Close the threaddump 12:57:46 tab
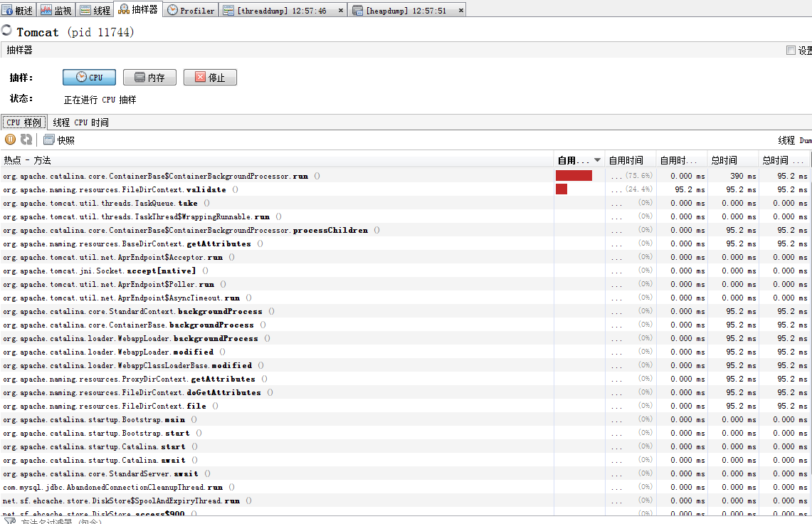The image size is (812, 524). [x=340, y=11]
